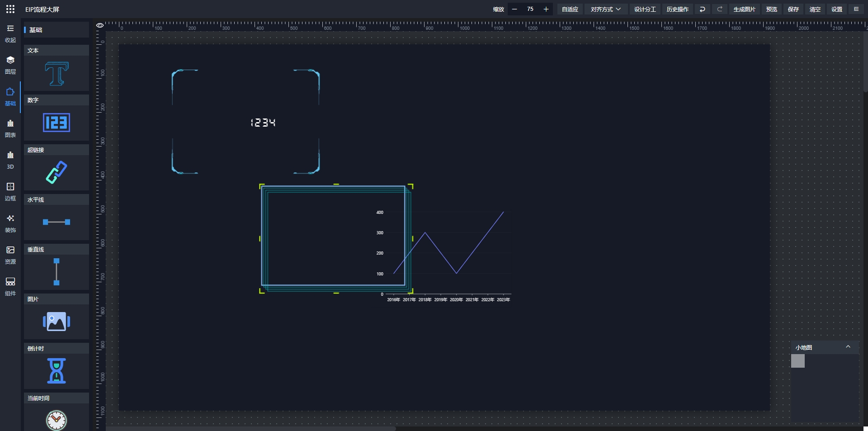This screenshot has height=431, width=868.
Task: Open the history operations (历史操作) menu
Action: pyautogui.click(x=677, y=9)
